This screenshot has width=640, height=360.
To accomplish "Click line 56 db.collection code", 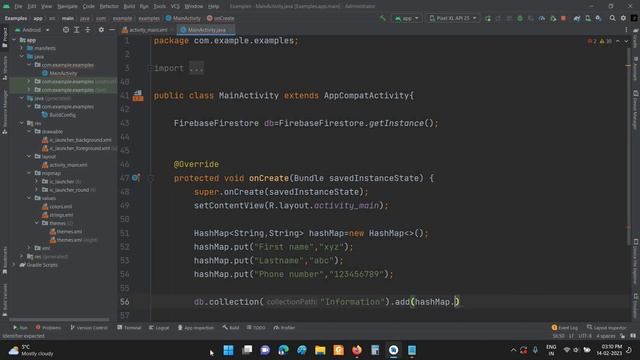I will (326, 302).
